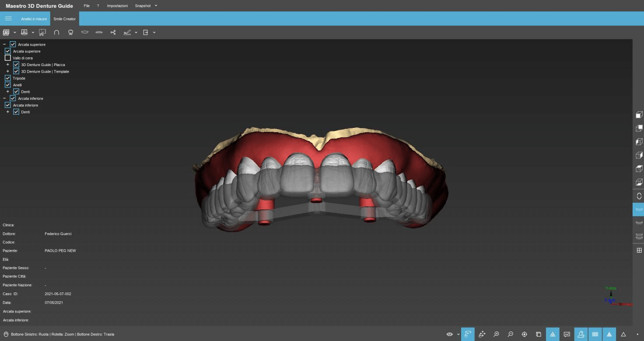
Task: Open dropdown beside the measuring pencil icon
Action: [136, 32]
